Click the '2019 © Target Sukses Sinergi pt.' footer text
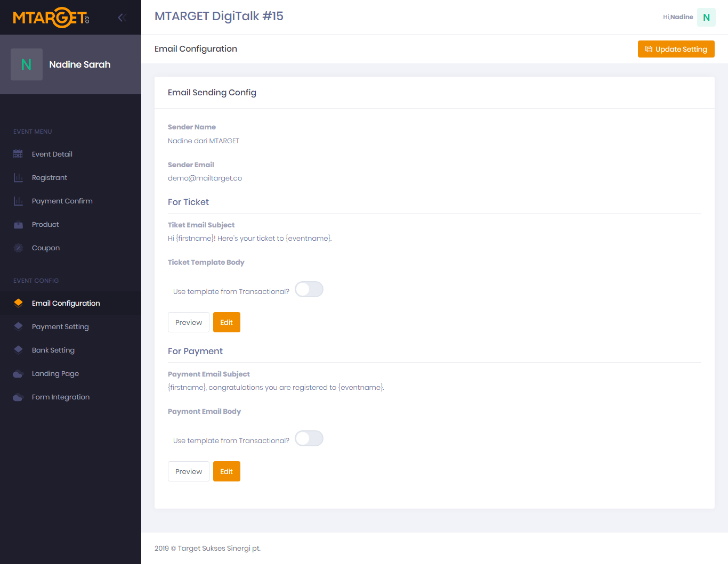The height and width of the screenshot is (564, 728). (x=207, y=548)
